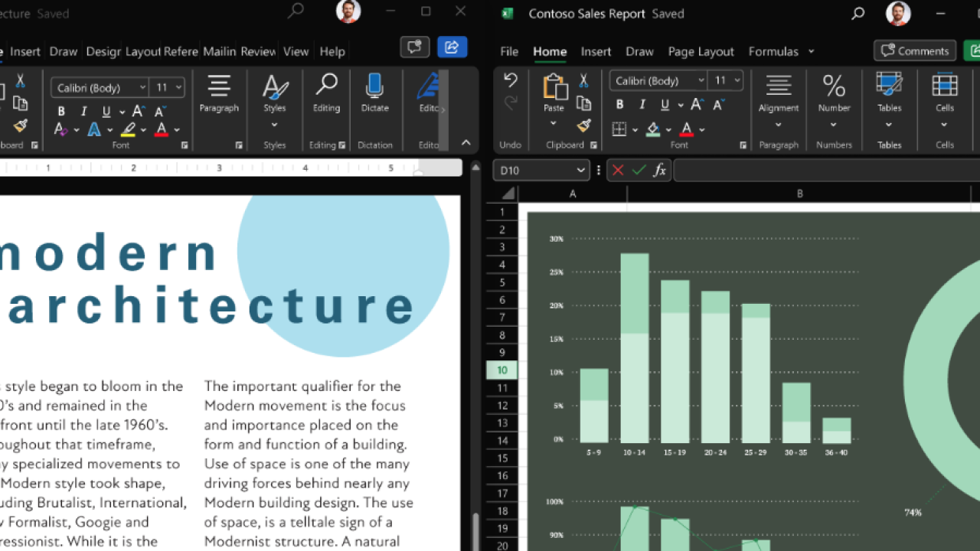Screen dimensions: 980x551
Task: Click the Word Share button icon
Action: click(x=452, y=47)
